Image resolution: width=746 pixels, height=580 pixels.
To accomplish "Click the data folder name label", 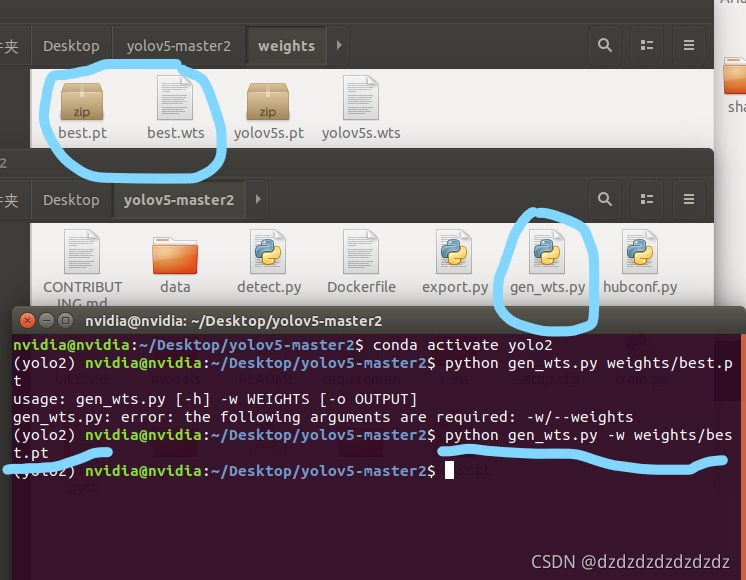I will 175,287.
